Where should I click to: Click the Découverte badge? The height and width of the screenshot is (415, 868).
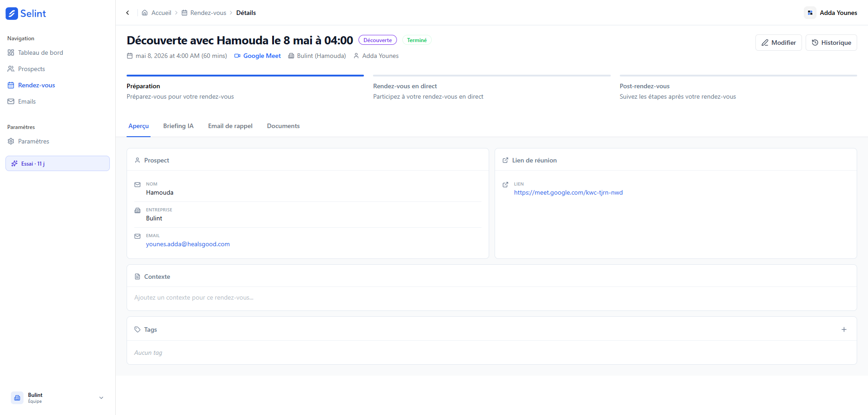click(377, 40)
